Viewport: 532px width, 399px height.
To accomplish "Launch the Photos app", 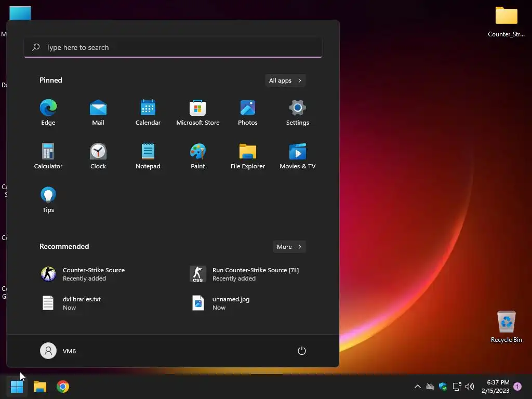I will (x=248, y=113).
